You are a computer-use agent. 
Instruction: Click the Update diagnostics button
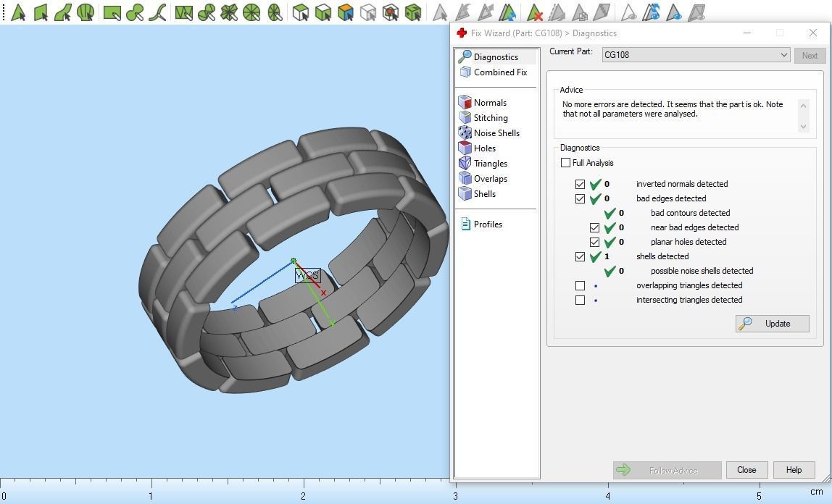(x=772, y=323)
